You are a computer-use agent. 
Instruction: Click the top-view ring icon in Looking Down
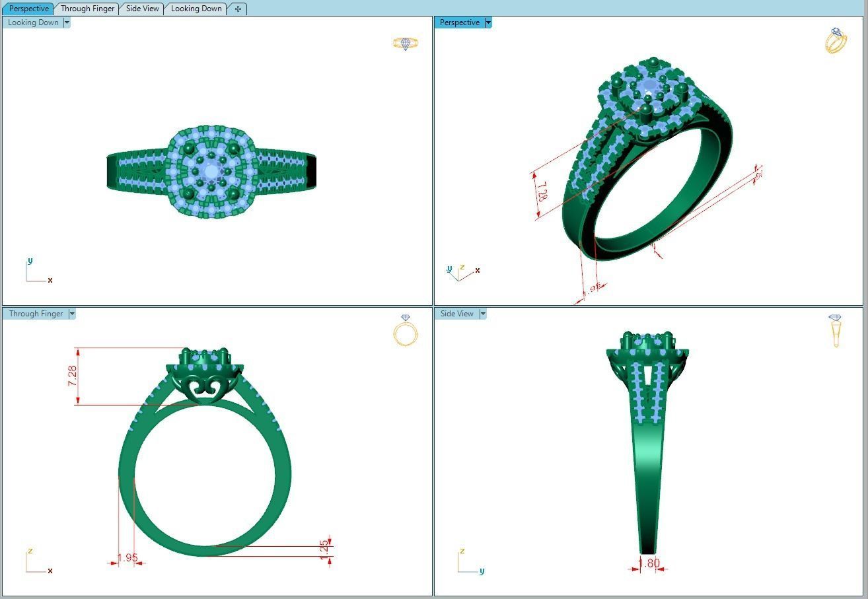point(406,44)
